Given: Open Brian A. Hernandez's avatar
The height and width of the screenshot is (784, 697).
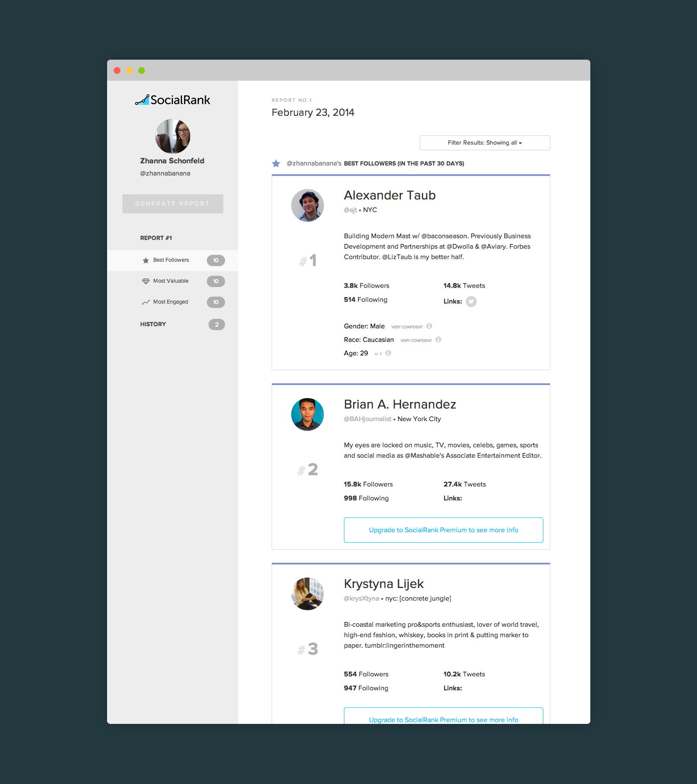Looking at the screenshot, I should [307, 414].
